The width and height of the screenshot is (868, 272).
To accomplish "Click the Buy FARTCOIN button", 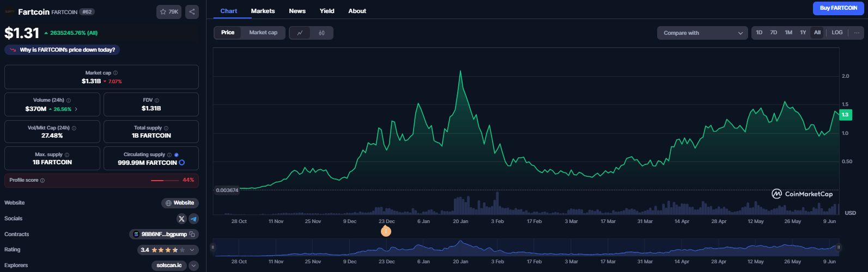I will [839, 8].
